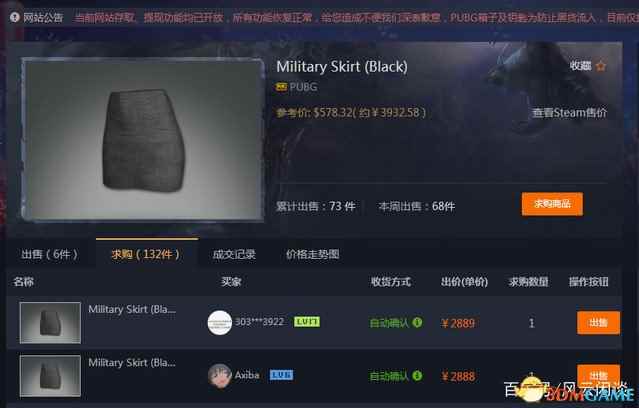The width and height of the screenshot is (639, 408).
Task: Click the green info icon on 303***3922 row
Action: [417, 322]
